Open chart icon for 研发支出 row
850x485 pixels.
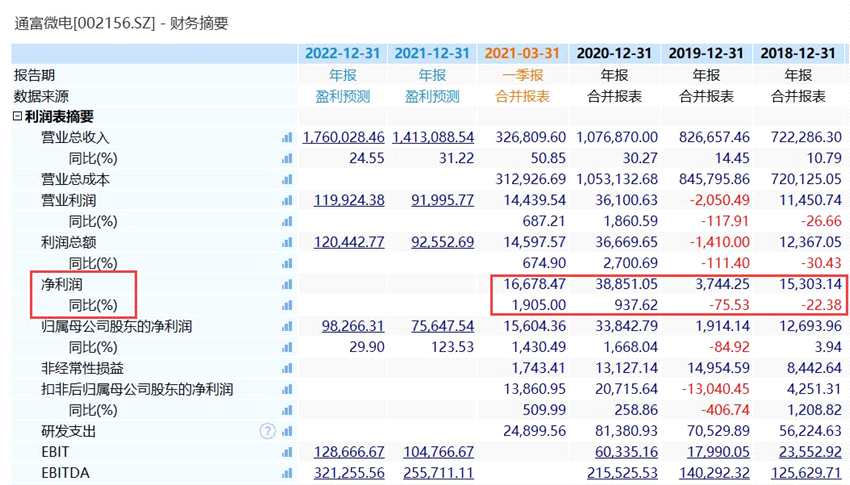(287, 431)
